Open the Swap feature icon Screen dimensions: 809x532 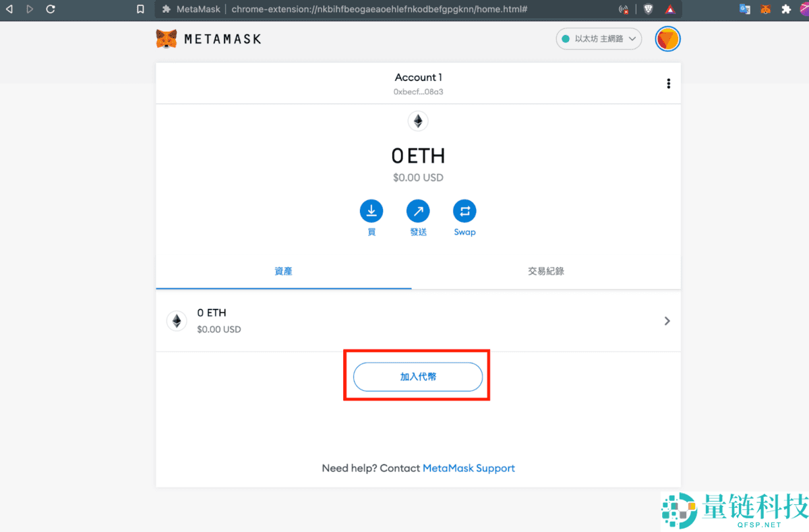[x=465, y=211]
